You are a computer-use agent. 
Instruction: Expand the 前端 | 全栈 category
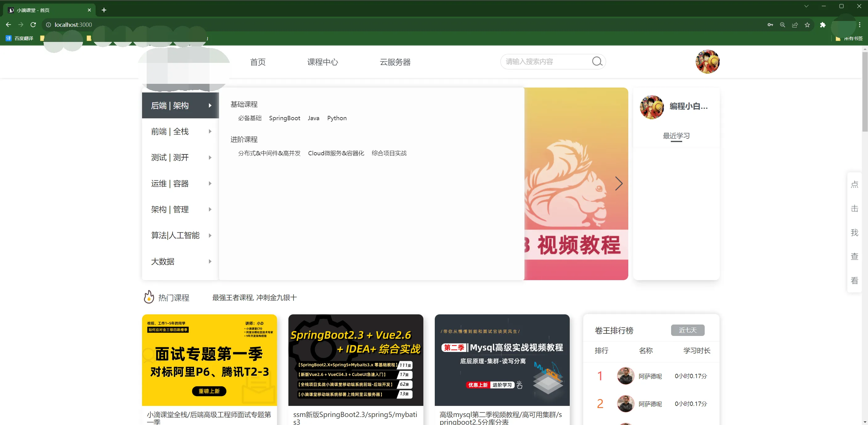coord(180,131)
